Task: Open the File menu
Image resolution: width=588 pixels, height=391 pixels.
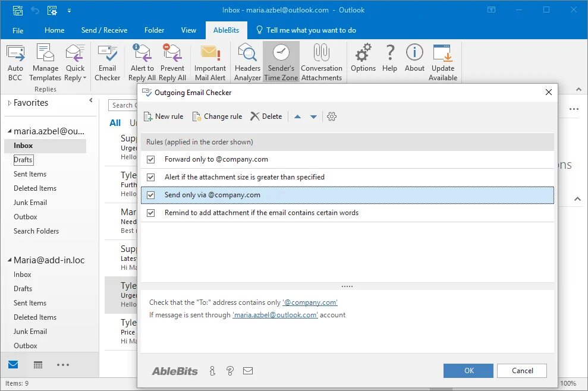Action: click(x=18, y=30)
